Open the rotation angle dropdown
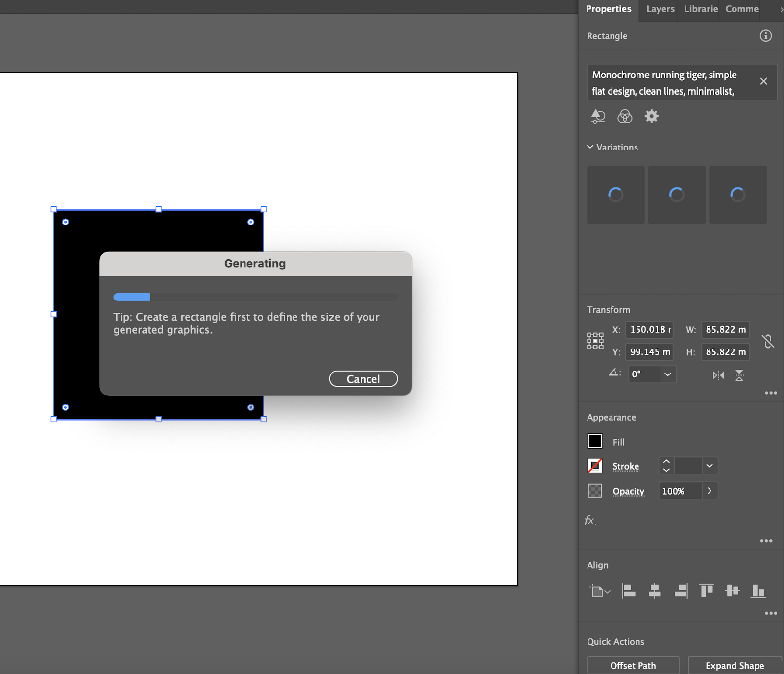The height and width of the screenshot is (674, 784). pos(668,374)
